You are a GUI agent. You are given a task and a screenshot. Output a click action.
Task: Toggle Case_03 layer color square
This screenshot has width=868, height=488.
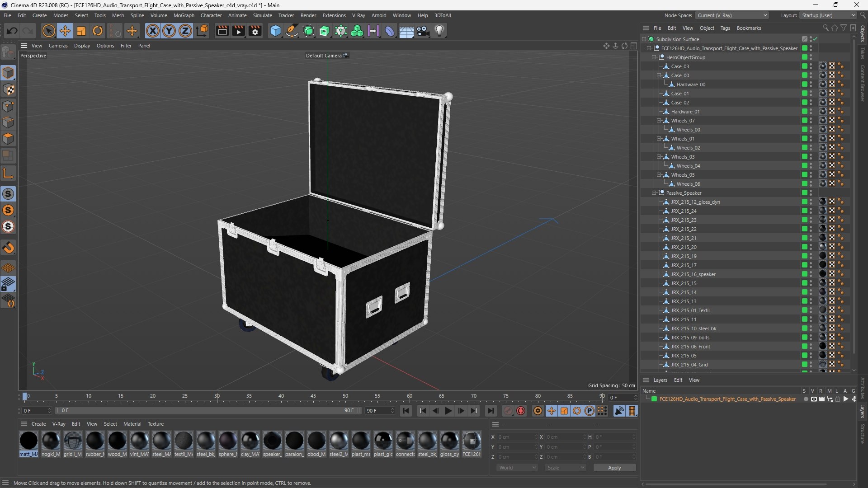click(x=805, y=66)
